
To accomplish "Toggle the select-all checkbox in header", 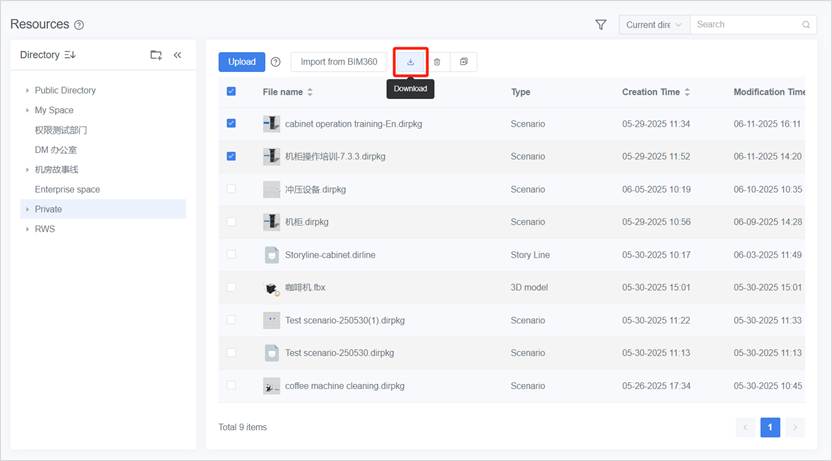I will (x=231, y=91).
